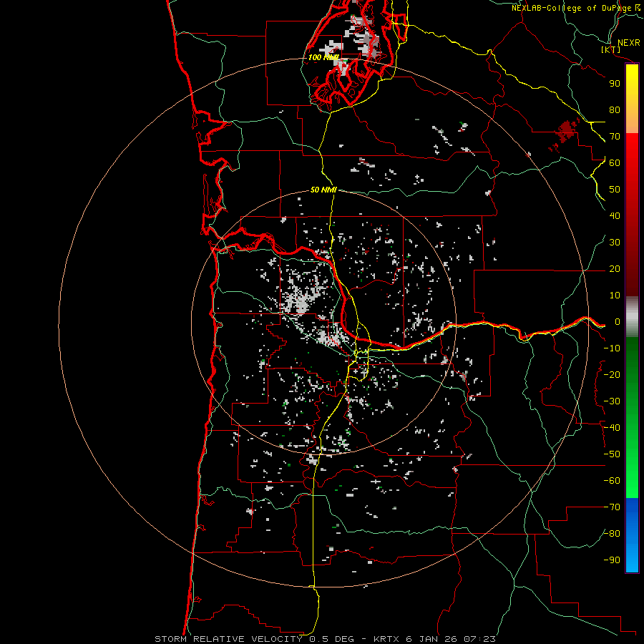Click the KRTX station identifier in caption
The width and height of the screenshot is (644, 644).
point(386,639)
